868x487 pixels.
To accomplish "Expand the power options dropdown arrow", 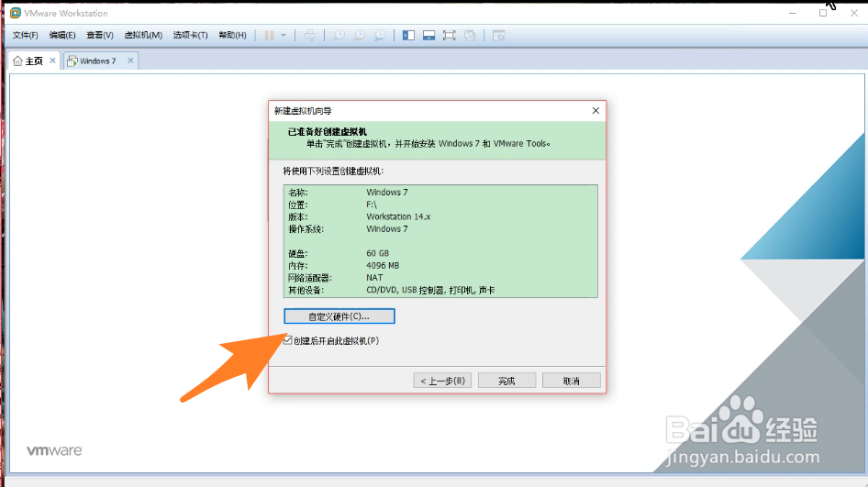I will pyautogui.click(x=284, y=36).
